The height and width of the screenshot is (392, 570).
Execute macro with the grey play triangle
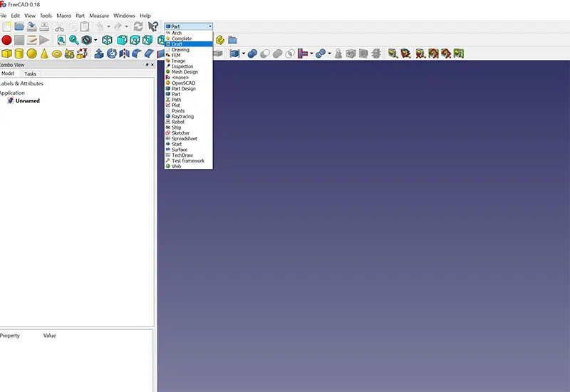click(44, 40)
